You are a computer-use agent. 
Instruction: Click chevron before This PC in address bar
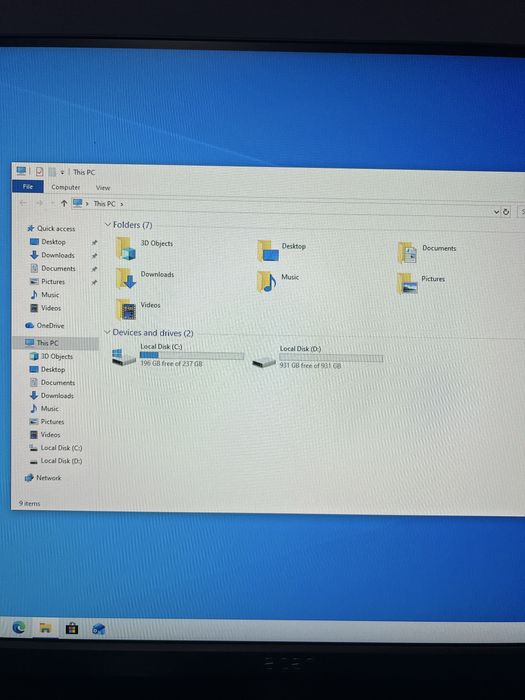pyautogui.click(x=88, y=204)
